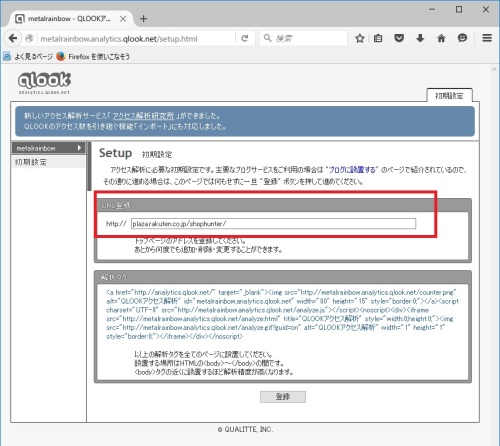Maximize the Firefox window
The image size is (500, 446).
coord(459,9)
